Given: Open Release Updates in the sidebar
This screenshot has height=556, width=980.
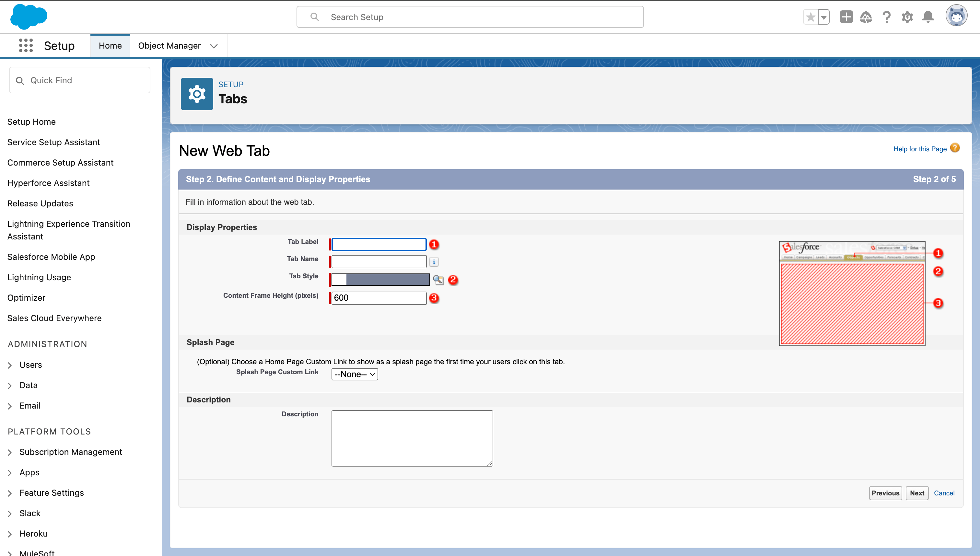Looking at the screenshot, I should coord(40,203).
